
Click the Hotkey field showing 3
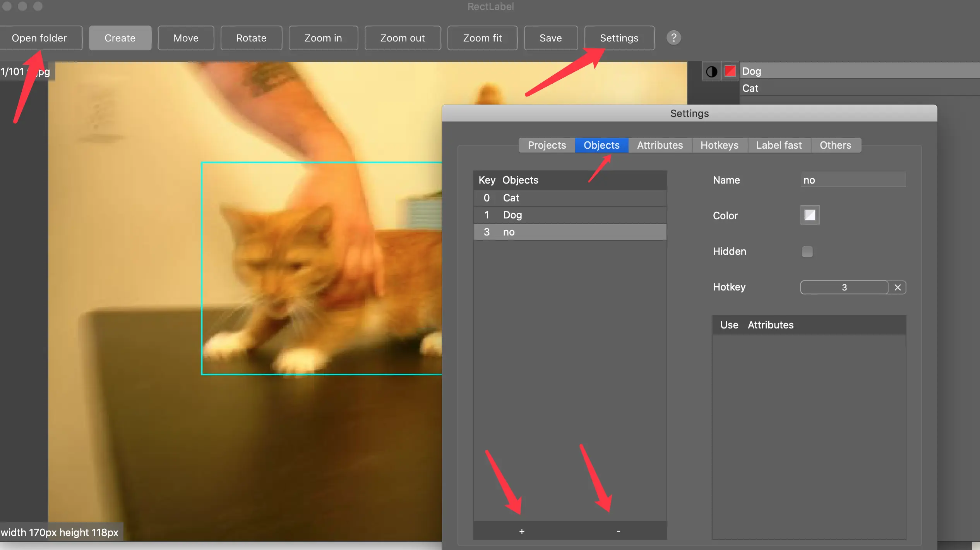(x=844, y=287)
